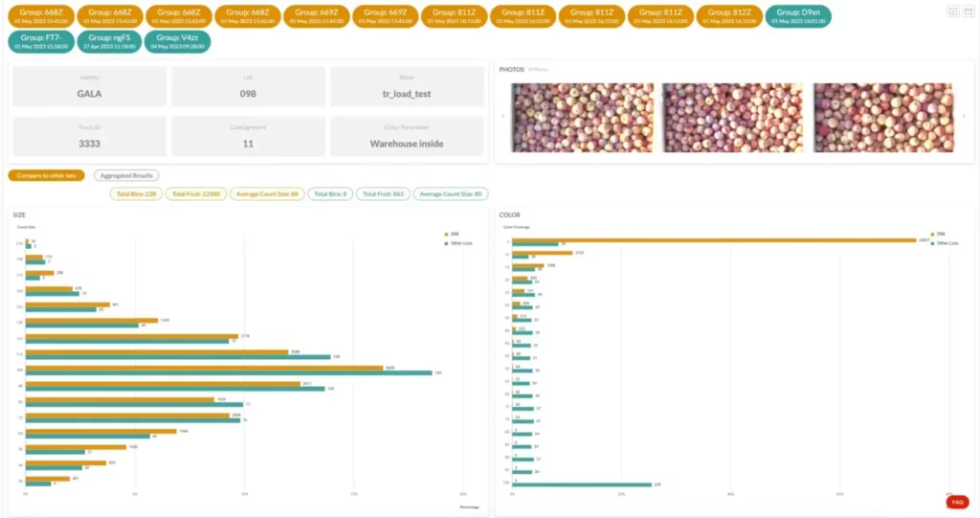Select the Group: 812Z chip
This screenshot has height=518, width=980.
pyautogui.click(x=729, y=16)
